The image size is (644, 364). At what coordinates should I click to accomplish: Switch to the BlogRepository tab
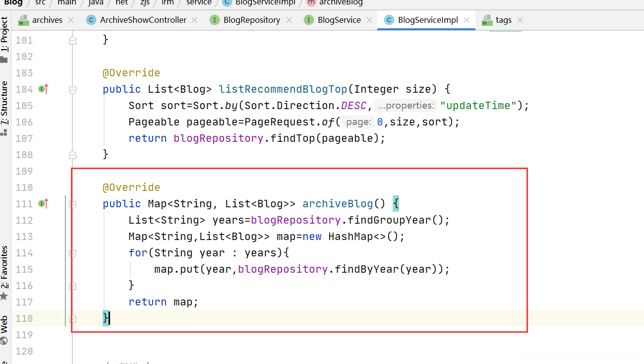tap(252, 20)
